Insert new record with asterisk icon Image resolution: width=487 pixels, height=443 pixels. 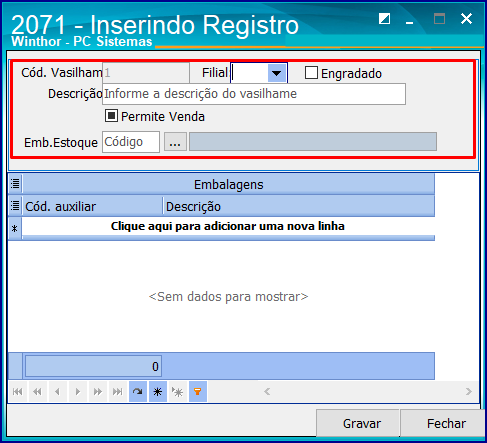(x=158, y=391)
